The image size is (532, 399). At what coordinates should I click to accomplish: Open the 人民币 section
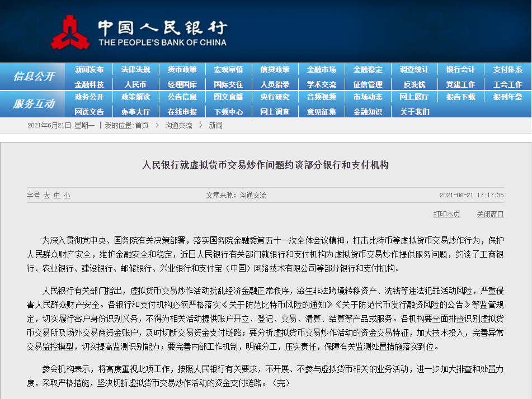pos(135,84)
